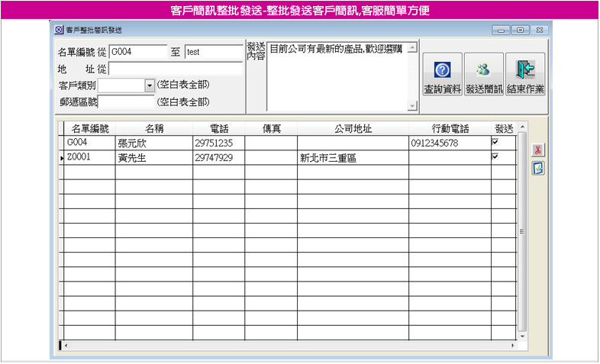This screenshot has height=364, width=600.
Task: Uncheck 發送 checkbox for 張元欣
Action: (495, 142)
